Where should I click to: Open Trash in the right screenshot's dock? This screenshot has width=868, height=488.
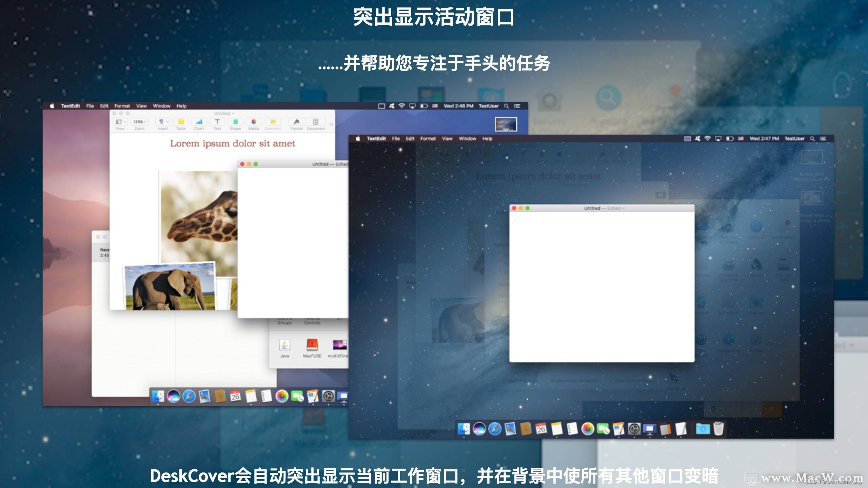click(x=718, y=428)
